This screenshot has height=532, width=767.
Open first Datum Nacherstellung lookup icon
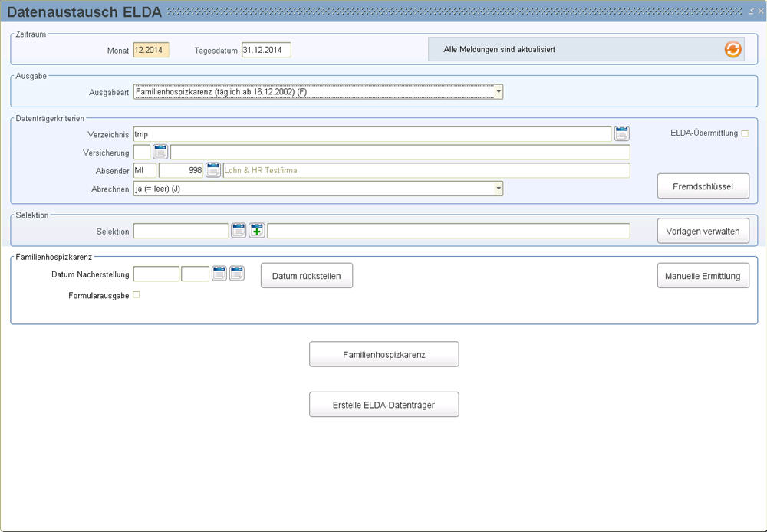point(219,273)
